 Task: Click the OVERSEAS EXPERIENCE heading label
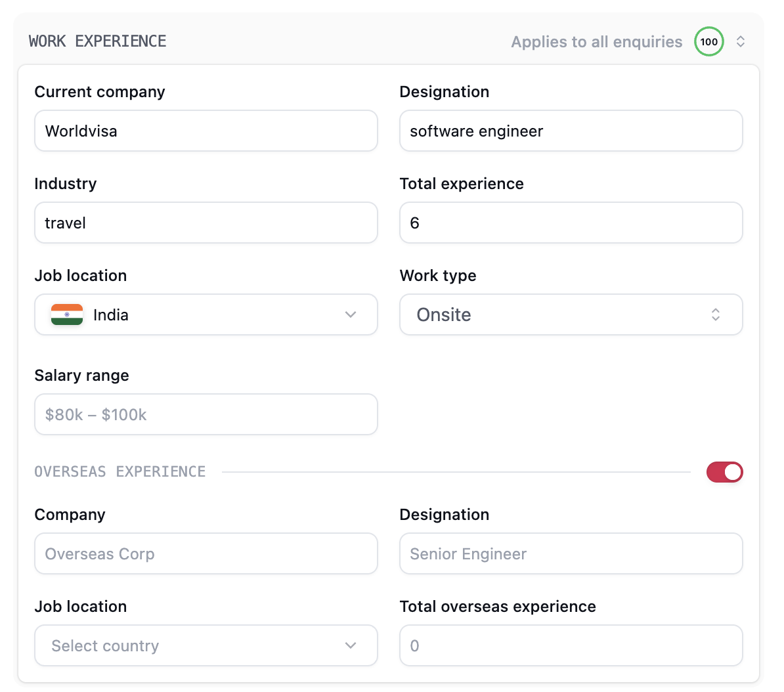tap(120, 471)
